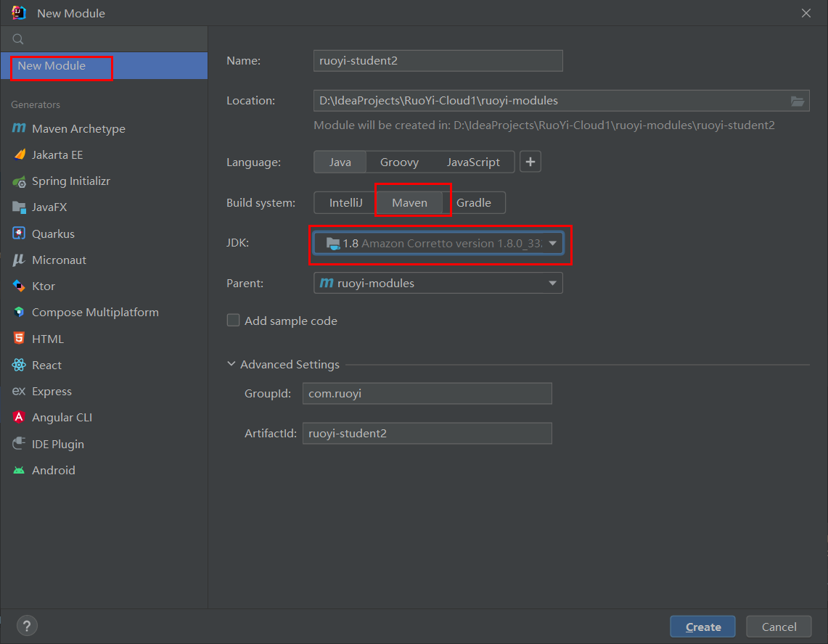
Task: Click the Jakarta EE generator icon
Action: click(20, 154)
